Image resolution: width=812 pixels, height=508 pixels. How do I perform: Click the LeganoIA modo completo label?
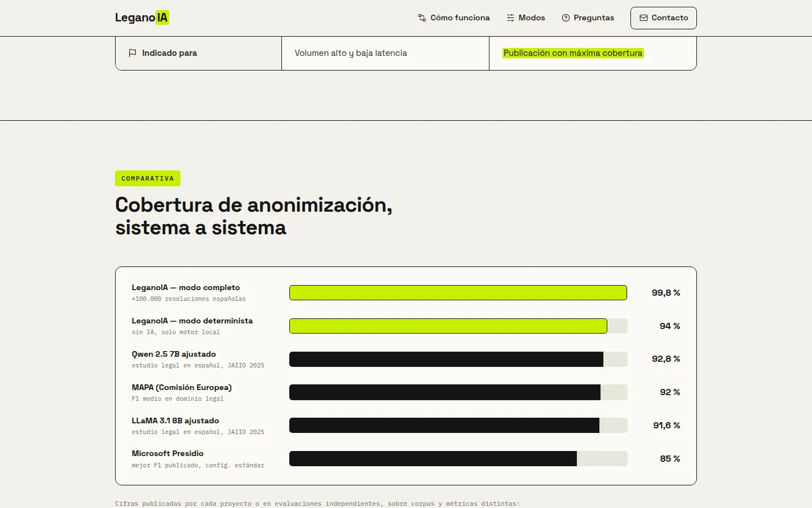[x=186, y=287]
